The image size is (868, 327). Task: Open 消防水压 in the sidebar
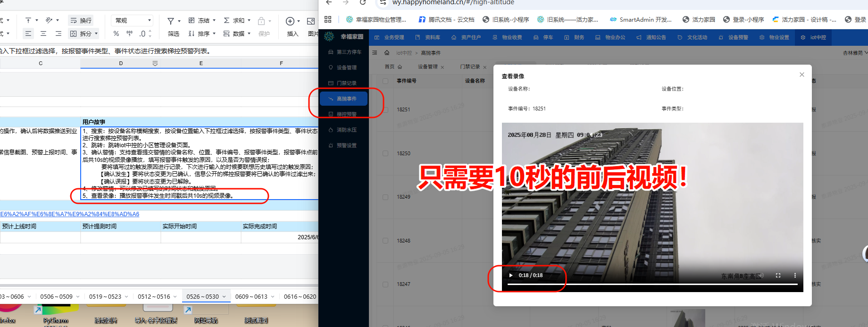(x=342, y=130)
